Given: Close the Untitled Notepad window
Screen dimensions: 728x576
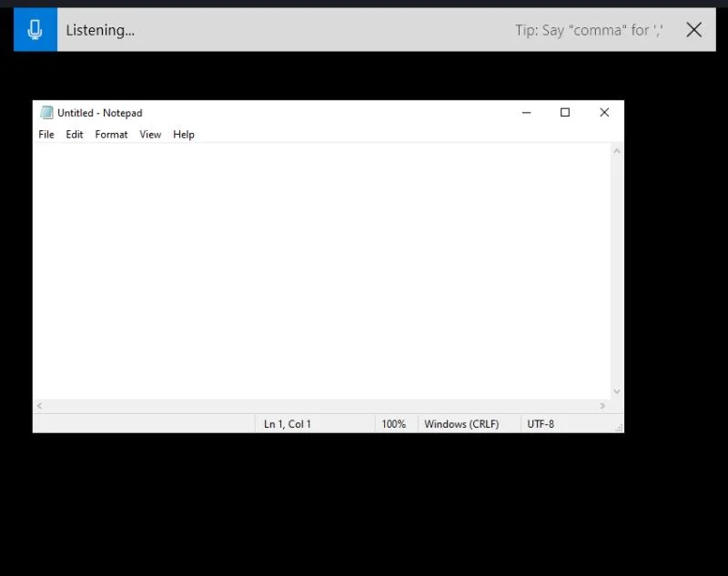Looking at the screenshot, I should (x=604, y=112).
